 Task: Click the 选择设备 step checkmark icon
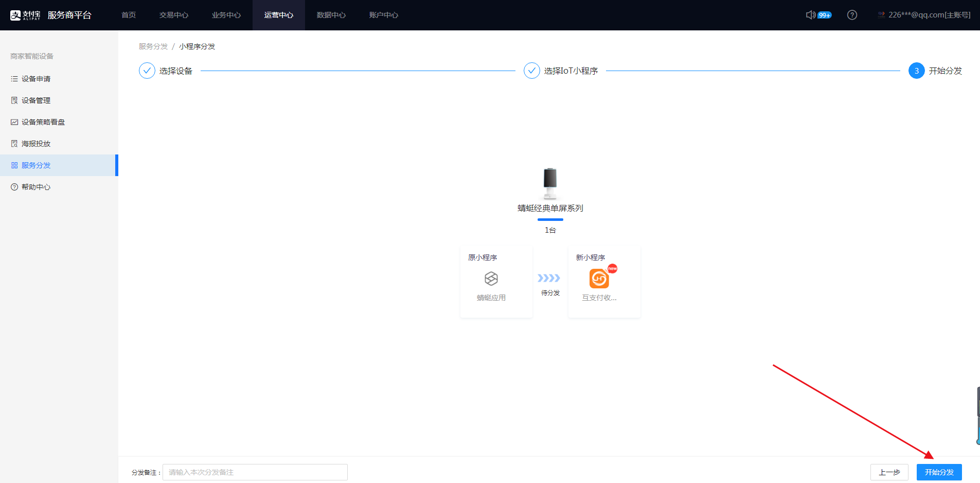point(147,71)
